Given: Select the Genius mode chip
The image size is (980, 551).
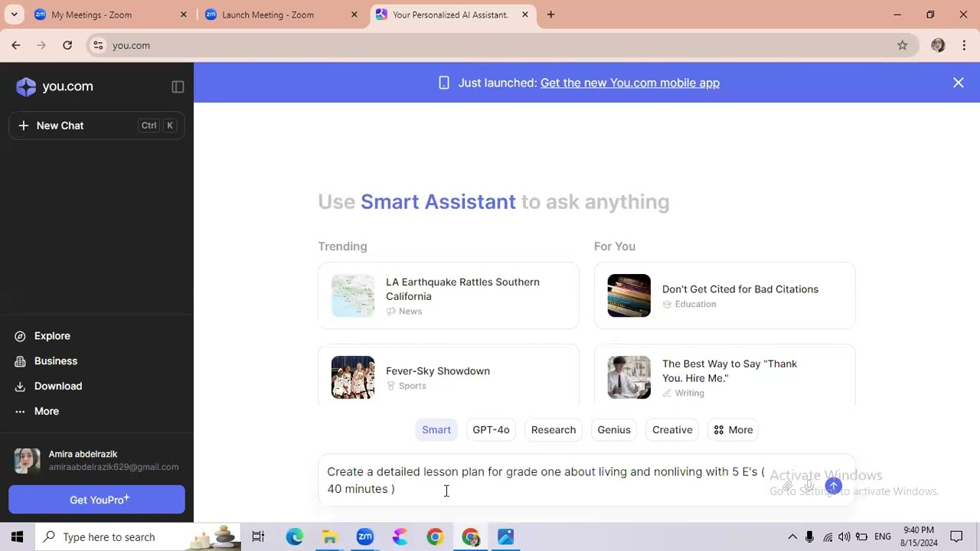Looking at the screenshot, I should point(614,430).
